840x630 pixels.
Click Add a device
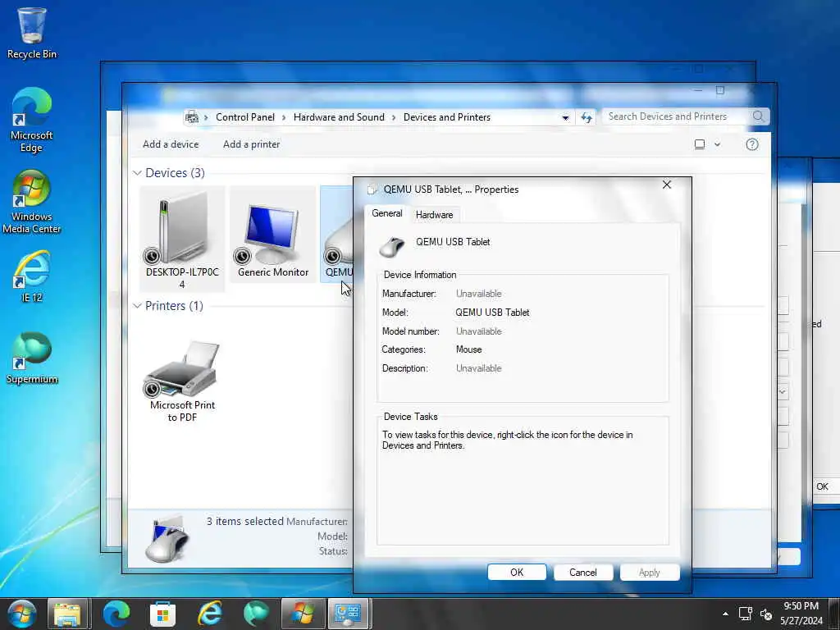(171, 144)
